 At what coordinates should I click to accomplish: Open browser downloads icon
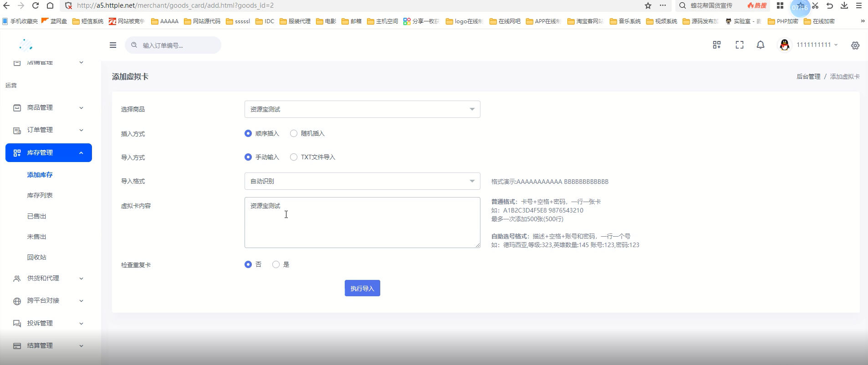844,5
